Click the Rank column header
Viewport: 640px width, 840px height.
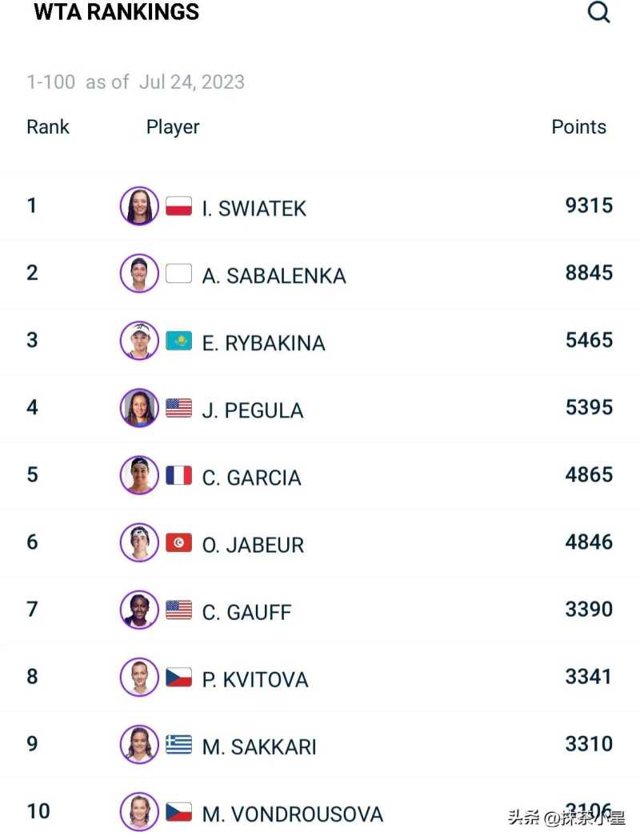[48, 127]
